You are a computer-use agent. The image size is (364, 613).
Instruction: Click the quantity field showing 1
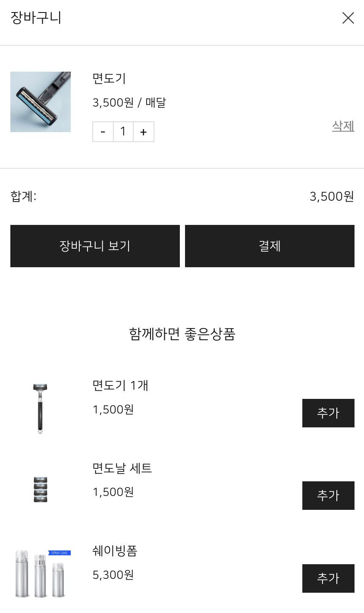[x=123, y=132]
